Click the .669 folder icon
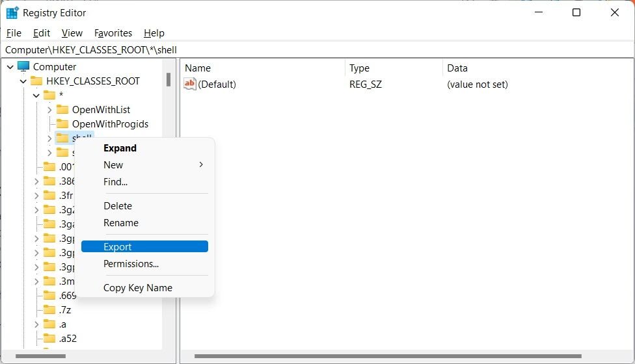635x364 pixels. pos(49,295)
